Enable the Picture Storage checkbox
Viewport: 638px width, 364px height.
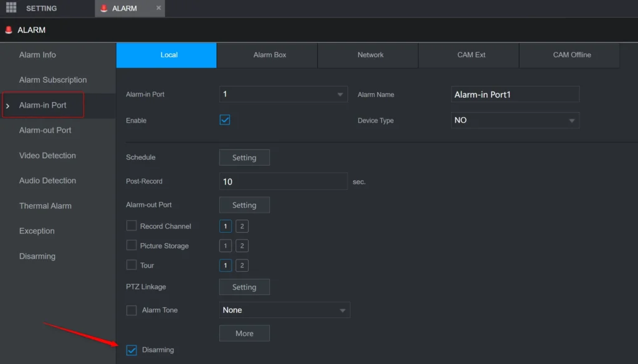click(x=131, y=245)
